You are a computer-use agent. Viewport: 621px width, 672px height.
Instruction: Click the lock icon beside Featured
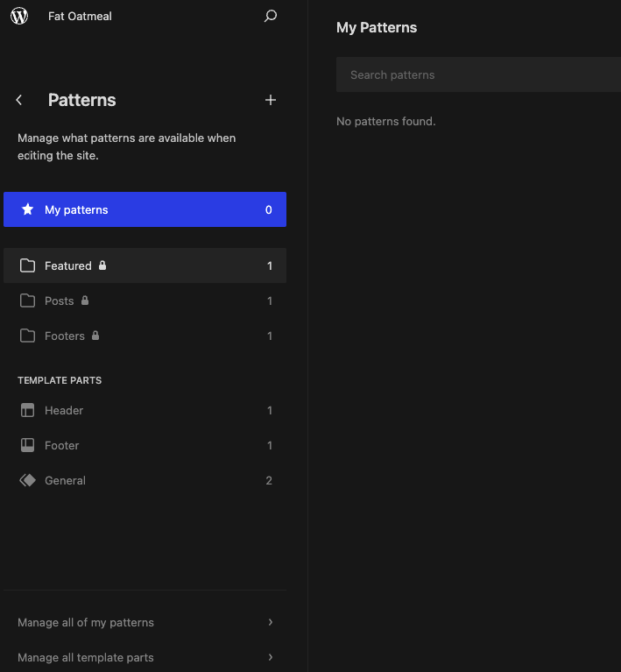click(102, 265)
